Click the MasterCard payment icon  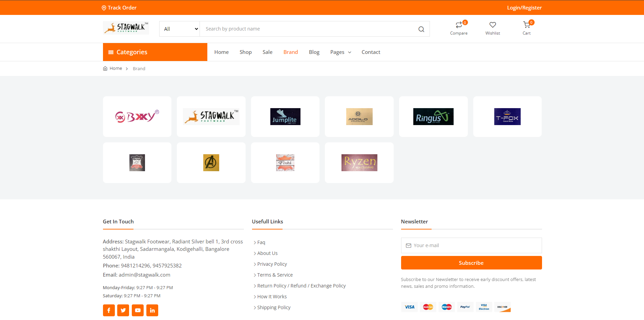(428, 307)
